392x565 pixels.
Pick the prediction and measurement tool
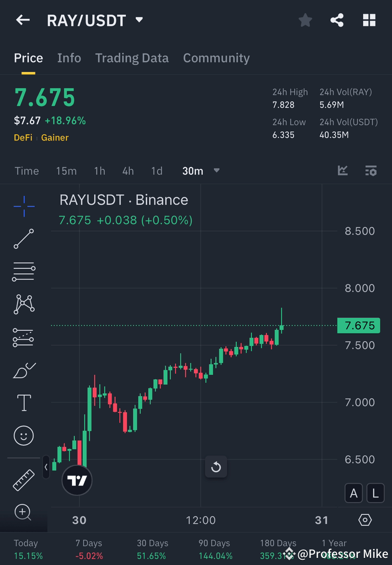24,337
